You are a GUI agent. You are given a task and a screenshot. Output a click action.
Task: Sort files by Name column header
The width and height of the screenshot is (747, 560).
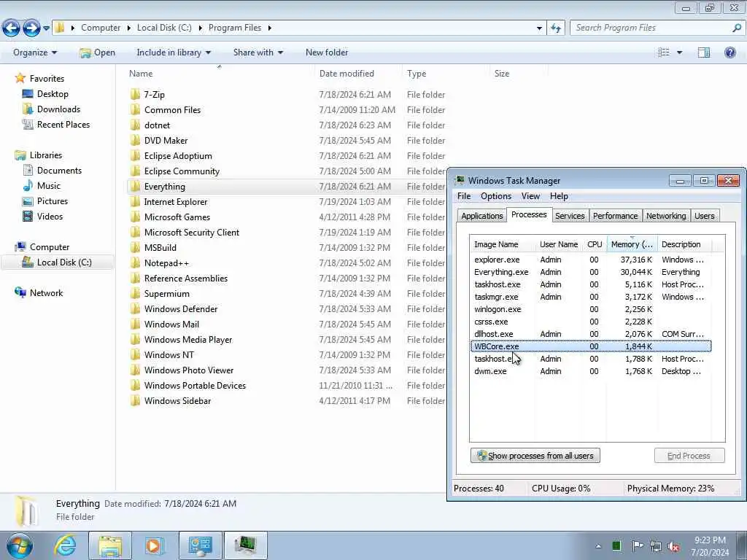(x=220, y=74)
